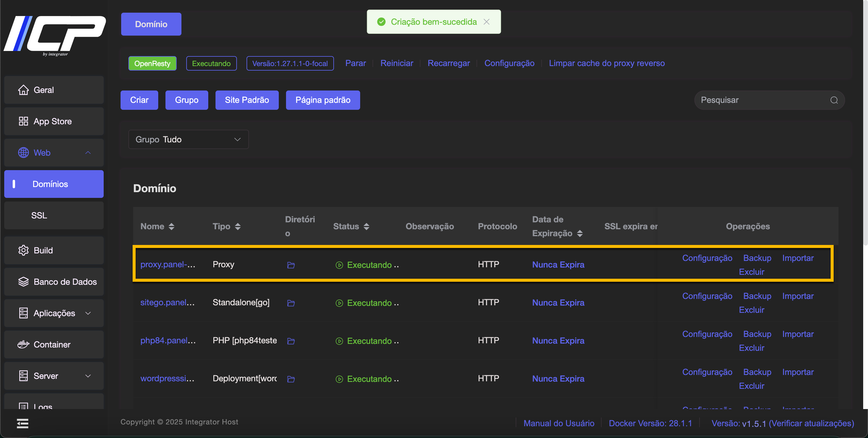
Task: Sort the table by Nome column
Action: 171,226
